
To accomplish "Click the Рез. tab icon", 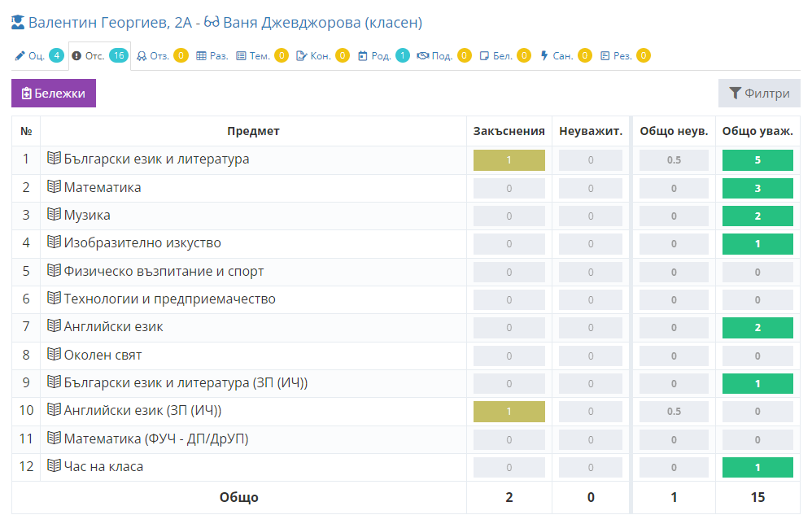I will (605, 56).
